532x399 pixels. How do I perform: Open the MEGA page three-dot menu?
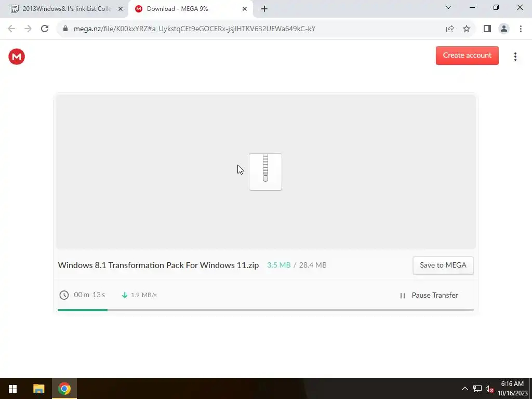click(x=515, y=57)
